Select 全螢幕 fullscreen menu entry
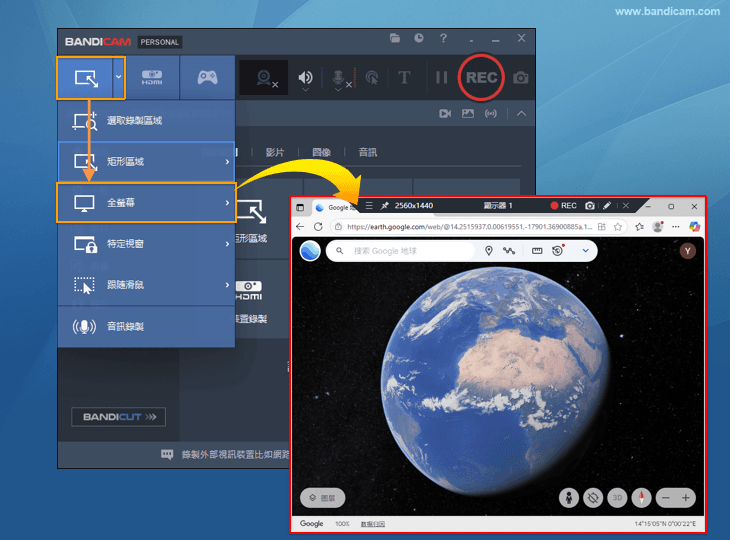The height and width of the screenshot is (540, 730). click(x=146, y=202)
